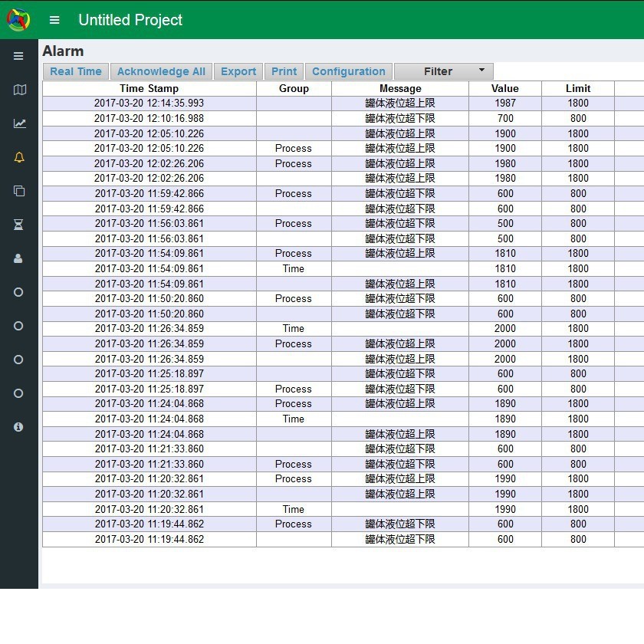This screenshot has width=644, height=644.
Task: Click the info icon at sidebar bottom
Action: click(19, 427)
